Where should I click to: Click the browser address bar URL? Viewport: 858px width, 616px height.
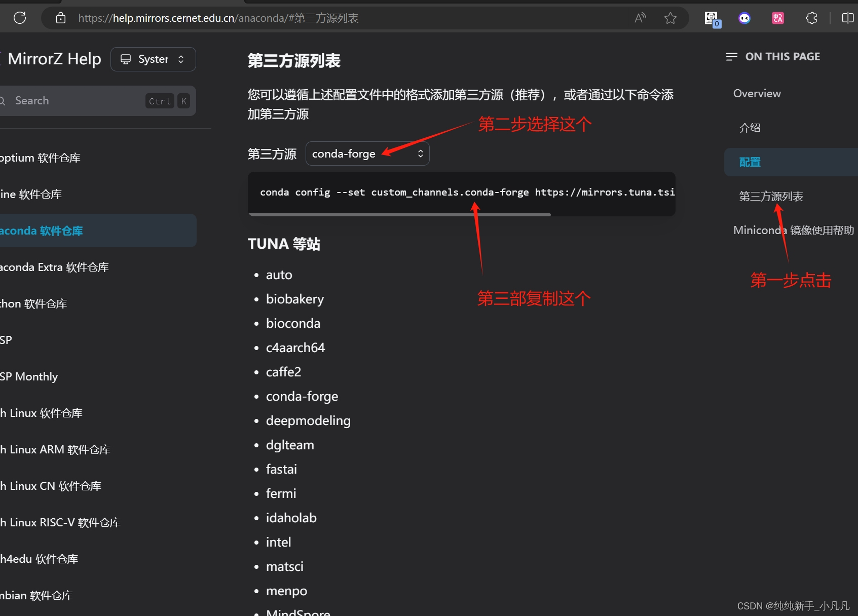tap(218, 18)
